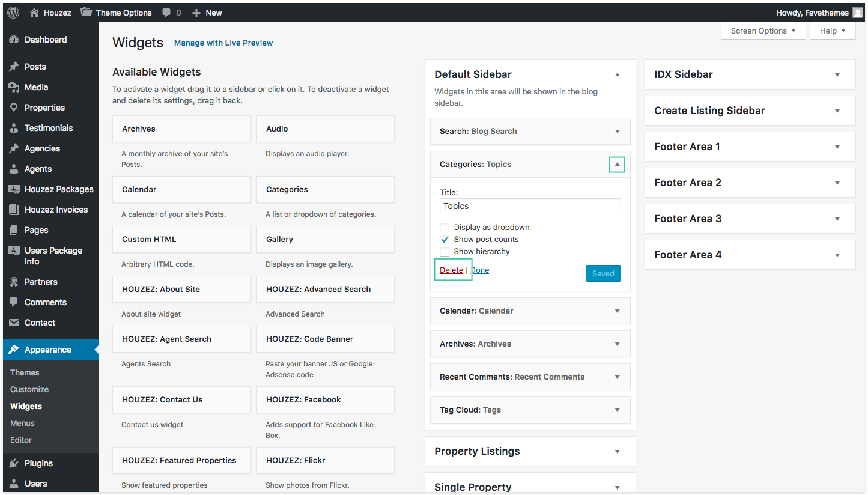Viewport: 868px width, 495px height.
Task: Click the Plugins plug icon
Action: coord(14,463)
